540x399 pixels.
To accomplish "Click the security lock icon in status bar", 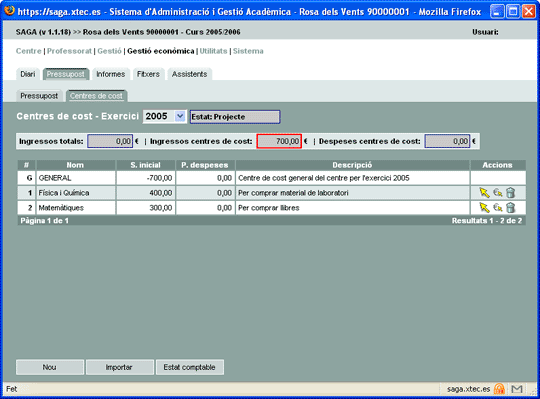I will tap(499, 389).
